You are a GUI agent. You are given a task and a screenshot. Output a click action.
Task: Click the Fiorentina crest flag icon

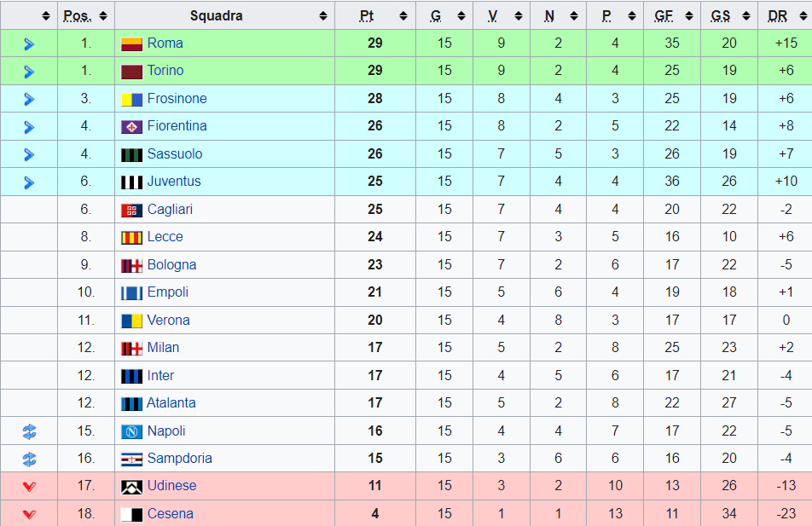(x=131, y=127)
